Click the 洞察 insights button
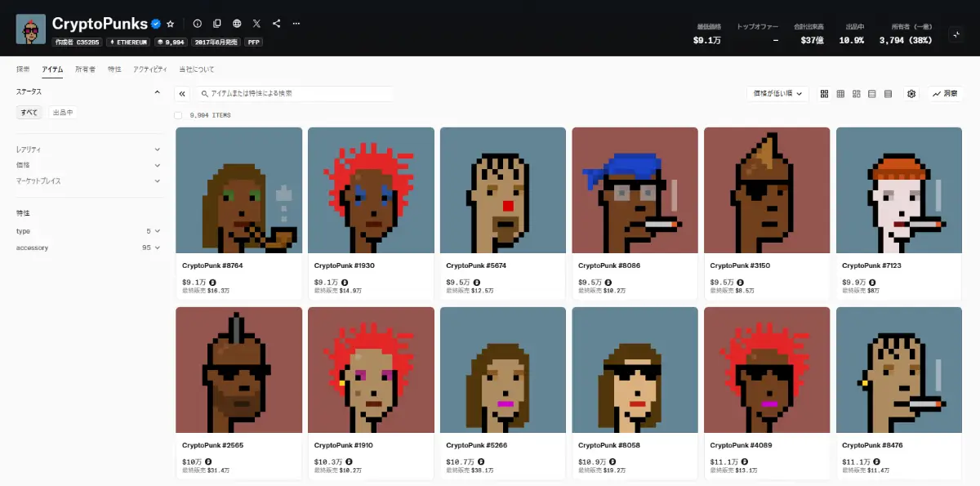980x486 pixels. [x=945, y=93]
